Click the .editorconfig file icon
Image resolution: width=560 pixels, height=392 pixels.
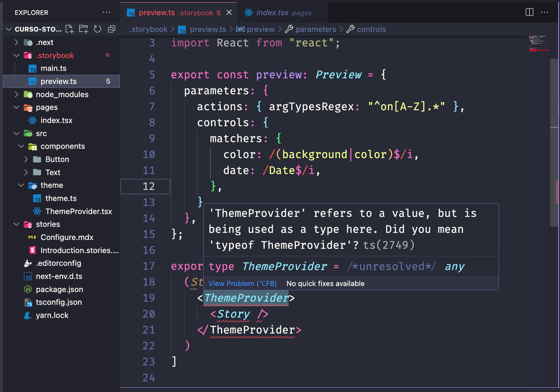click(x=28, y=263)
